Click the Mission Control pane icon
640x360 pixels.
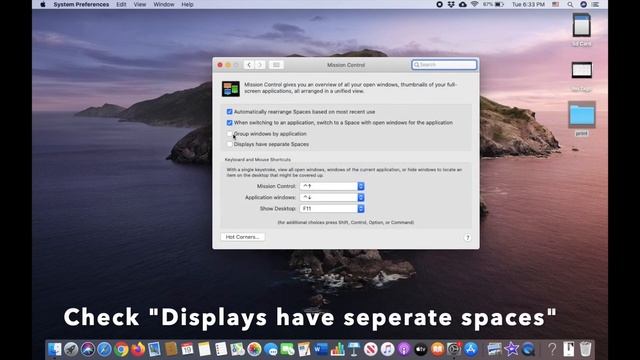[x=231, y=89]
